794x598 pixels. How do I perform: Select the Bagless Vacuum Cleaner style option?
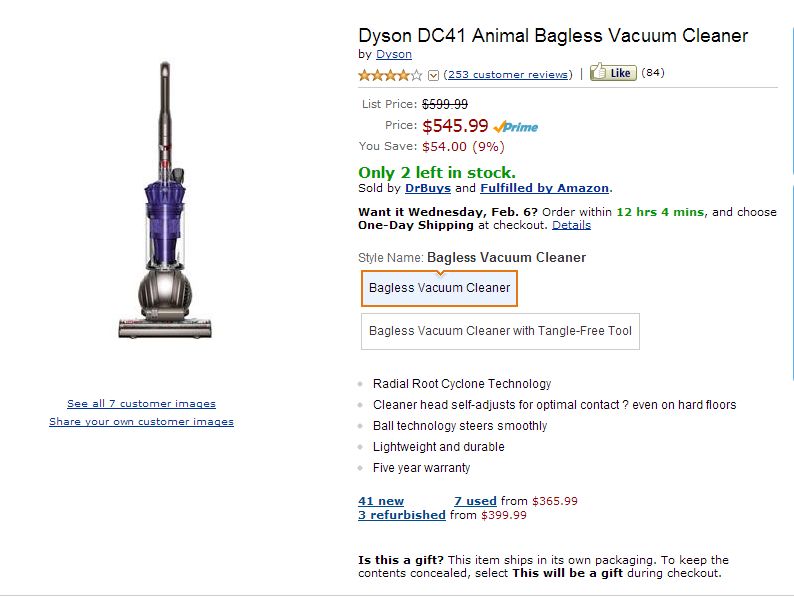(x=440, y=288)
